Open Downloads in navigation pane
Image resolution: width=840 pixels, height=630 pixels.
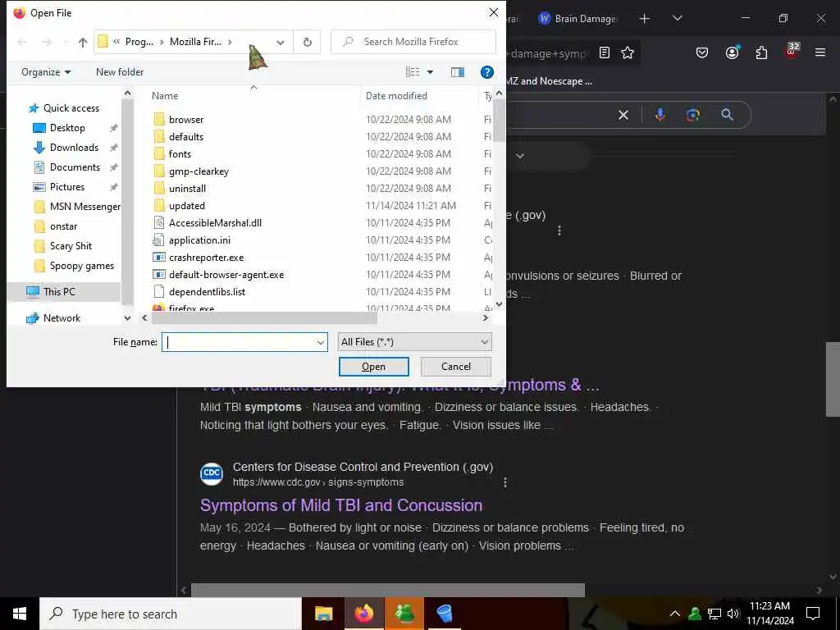click(x=74, y=148)
